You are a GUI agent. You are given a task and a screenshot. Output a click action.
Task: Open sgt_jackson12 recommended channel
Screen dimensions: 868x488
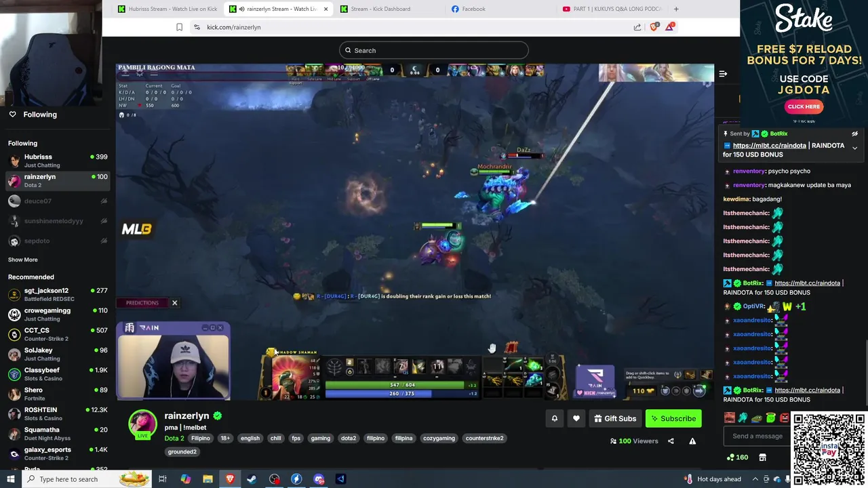coord(58,294)
